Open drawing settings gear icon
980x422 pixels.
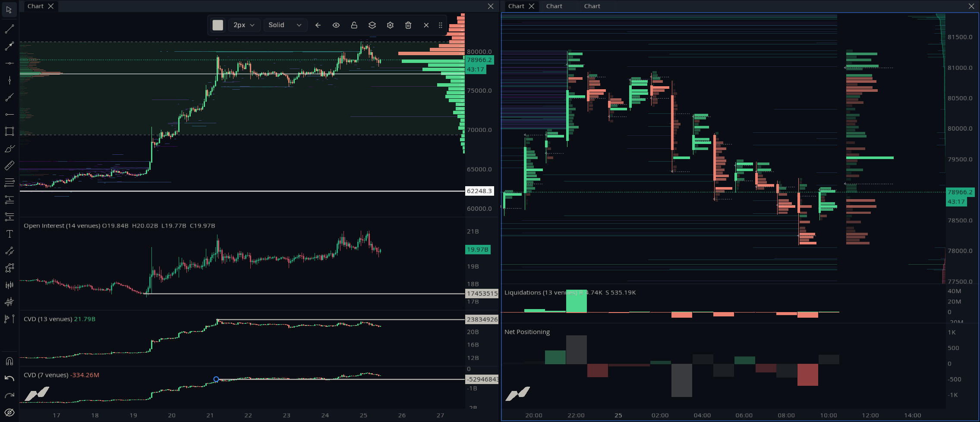click(390, 25)
